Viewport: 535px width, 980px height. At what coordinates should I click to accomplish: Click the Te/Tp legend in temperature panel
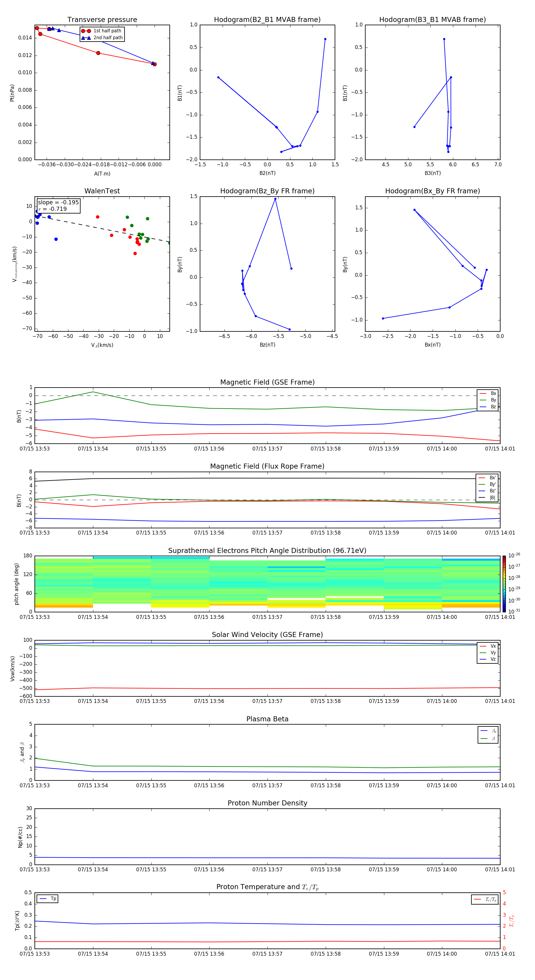(x=485, y=899)
